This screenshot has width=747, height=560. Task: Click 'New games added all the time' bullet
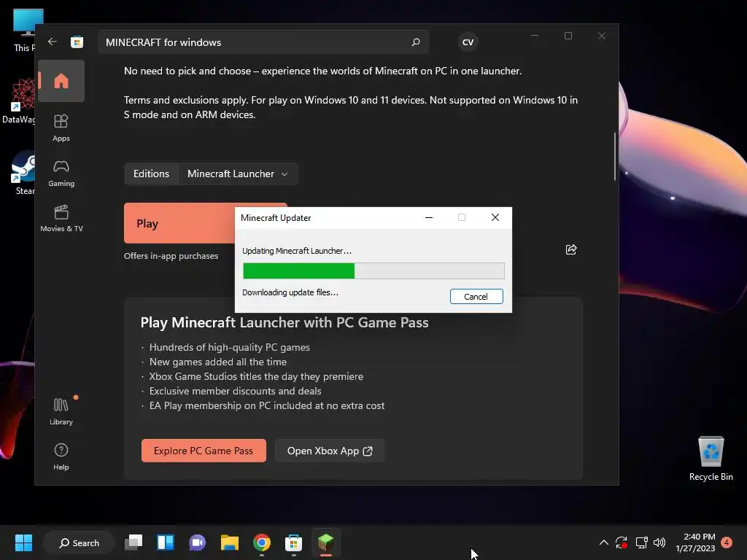(x=217, y=362)
